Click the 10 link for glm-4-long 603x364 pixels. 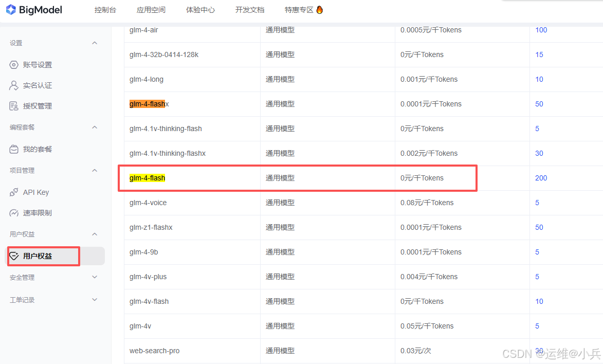coord(539,79)
